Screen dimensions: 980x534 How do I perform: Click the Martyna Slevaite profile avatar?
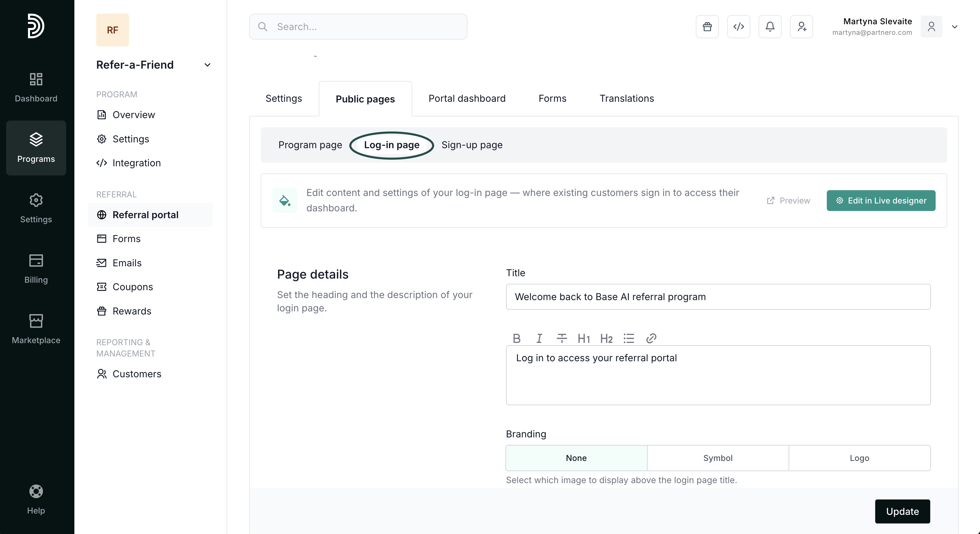click(x=931, y=27)
